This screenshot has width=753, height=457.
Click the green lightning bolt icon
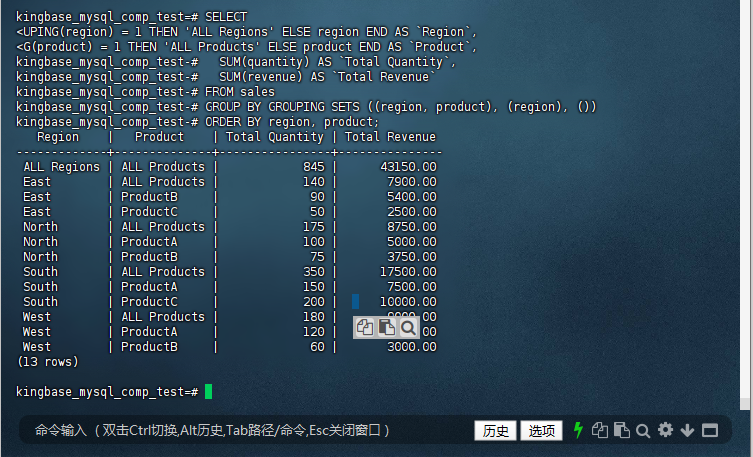tap(578, 430)
